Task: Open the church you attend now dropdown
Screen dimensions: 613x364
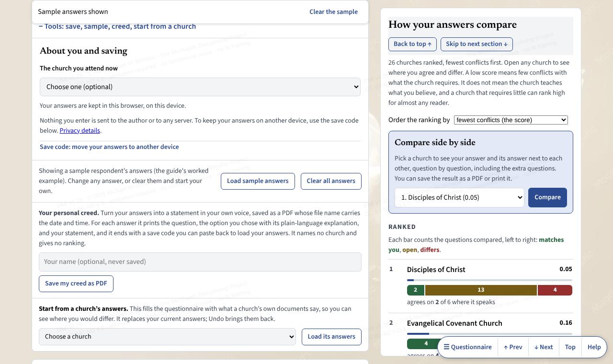Action: click(x=200, y=87)
